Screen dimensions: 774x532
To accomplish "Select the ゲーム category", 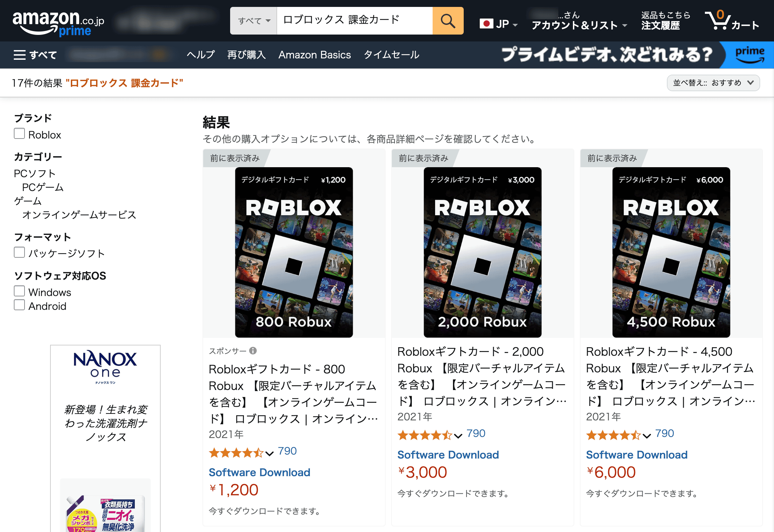I will click(28, 201).
